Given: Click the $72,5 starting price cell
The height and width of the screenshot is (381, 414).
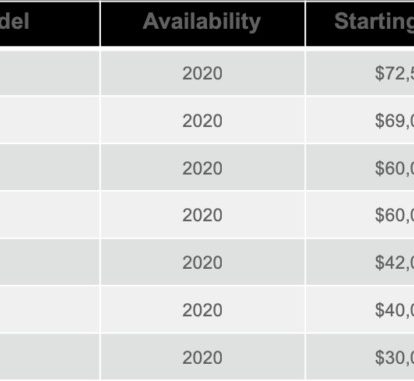Looking at the screenshot, I should point(360,73).
